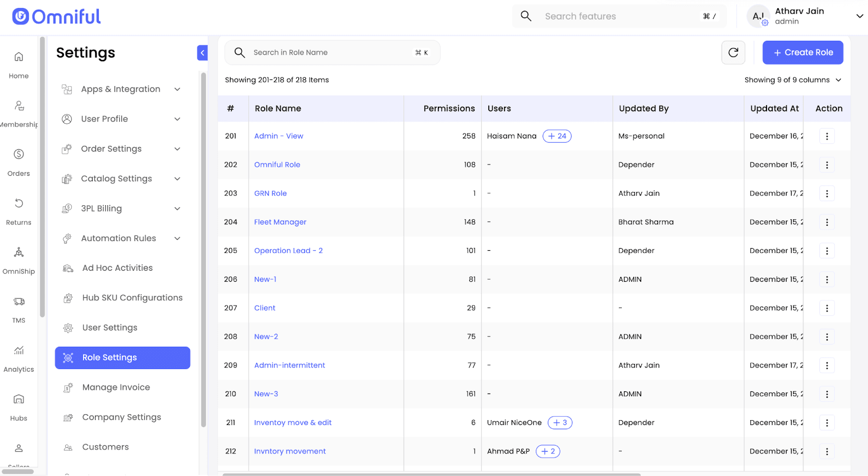Open OmniShip from the sidebar

[x=18, y=259]
